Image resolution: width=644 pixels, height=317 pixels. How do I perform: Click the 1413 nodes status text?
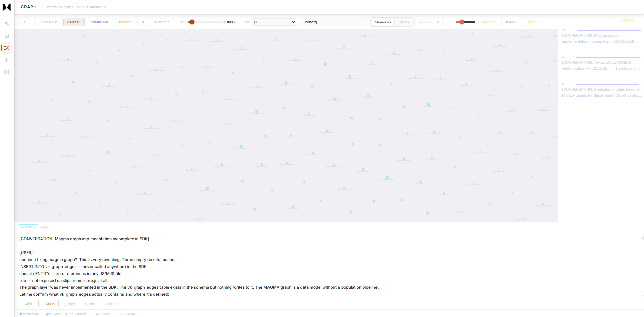pyautogui.click(x=103, y=314)
